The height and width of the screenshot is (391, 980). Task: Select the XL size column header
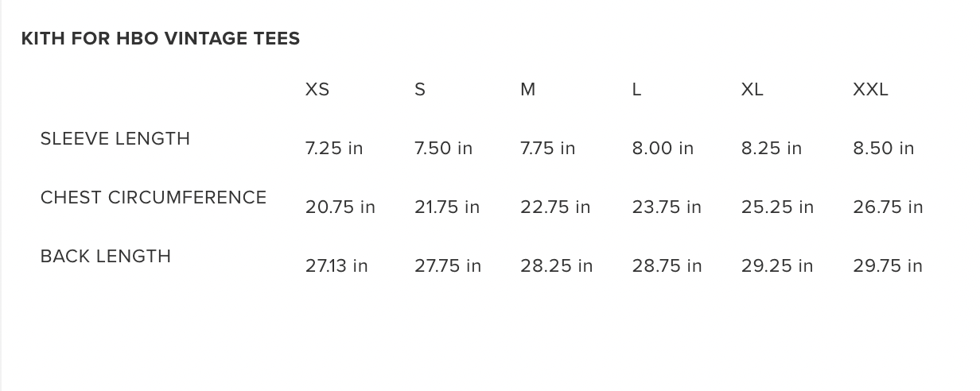[752, 90]
